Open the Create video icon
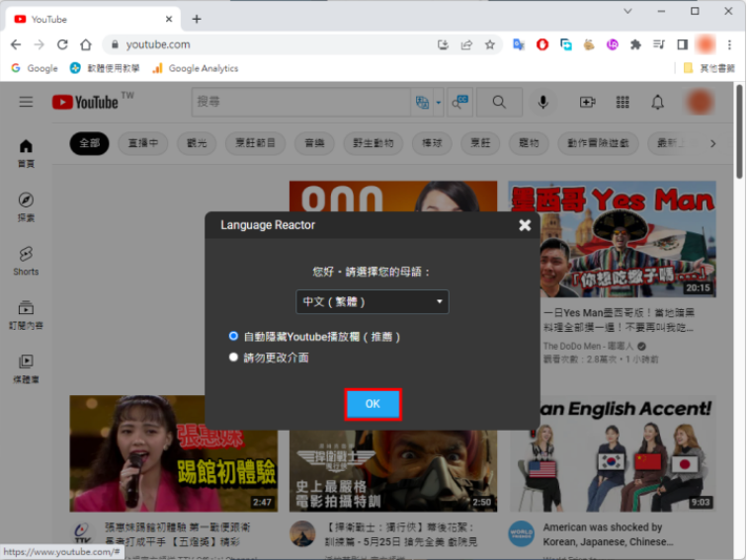748x560 pixels. 587,102
